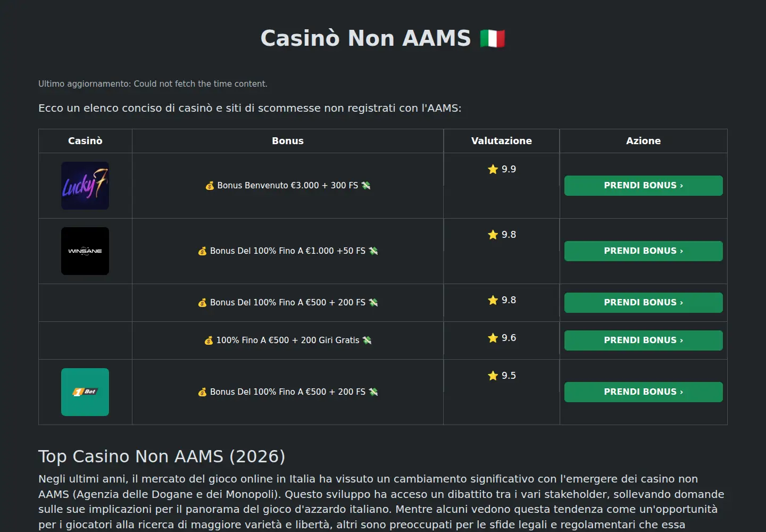Click the Lucky7 casino logo
The image size is (766, 532).
(85, 186)
